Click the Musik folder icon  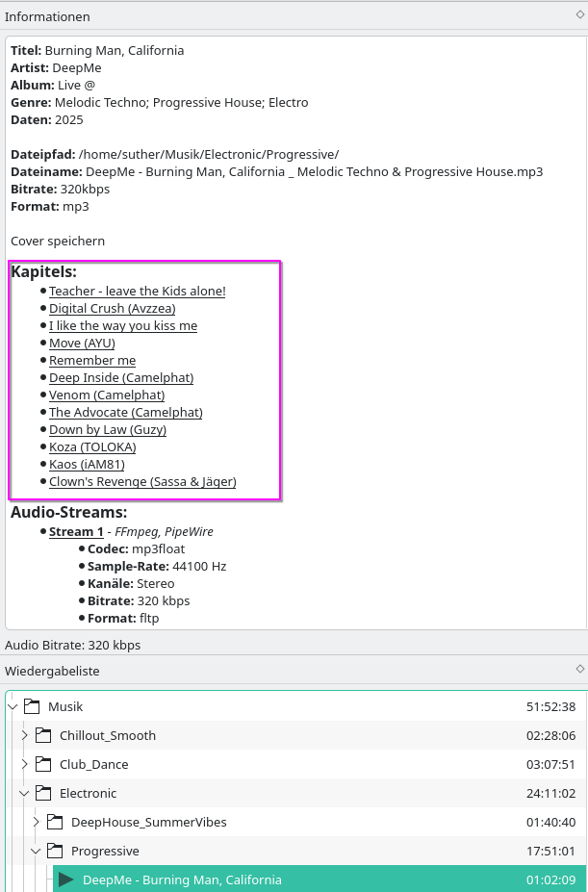(32, 706)
